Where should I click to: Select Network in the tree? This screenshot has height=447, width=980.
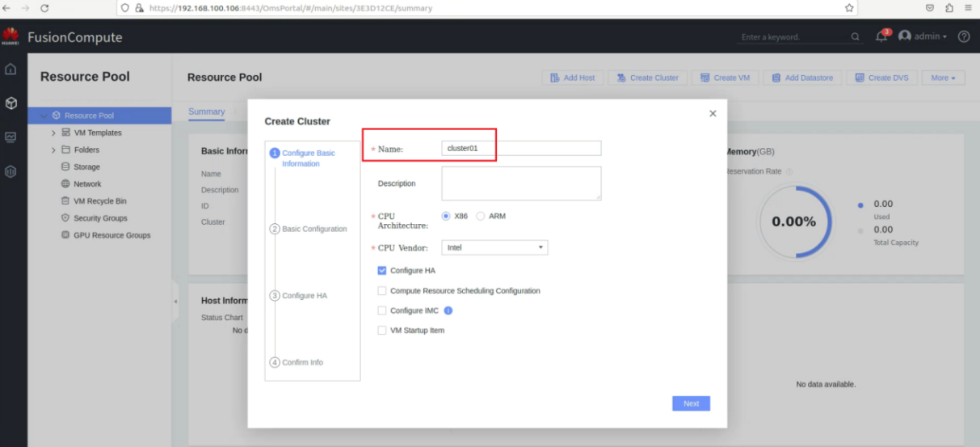click(87, 183)
